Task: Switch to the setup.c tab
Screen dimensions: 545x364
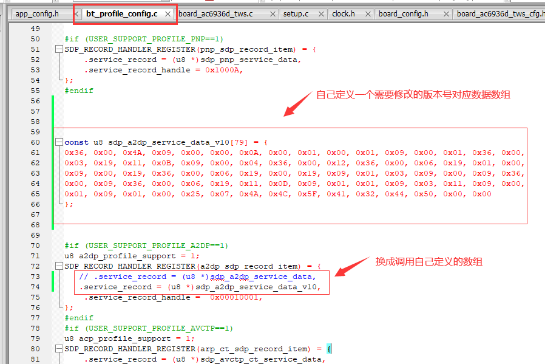Action: [296, 14]
